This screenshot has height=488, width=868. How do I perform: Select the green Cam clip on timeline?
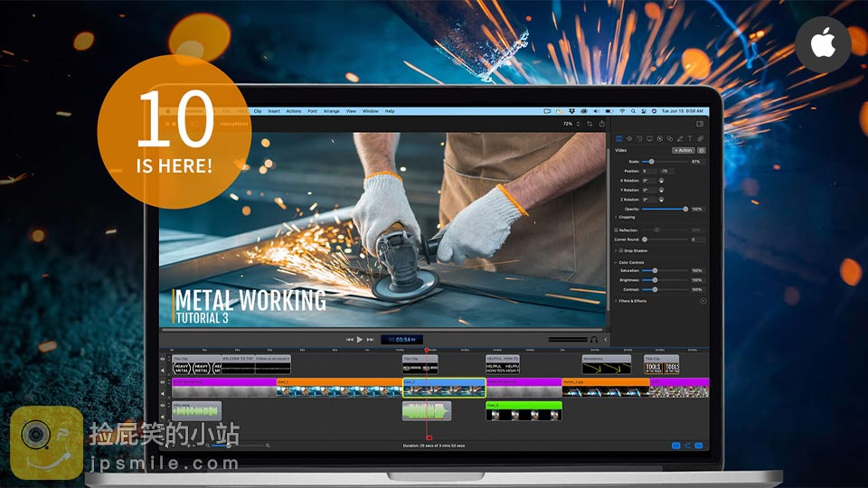click(524, 410)
